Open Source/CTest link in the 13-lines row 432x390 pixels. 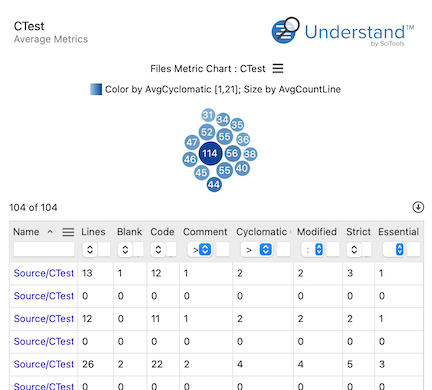pos(44,273)
